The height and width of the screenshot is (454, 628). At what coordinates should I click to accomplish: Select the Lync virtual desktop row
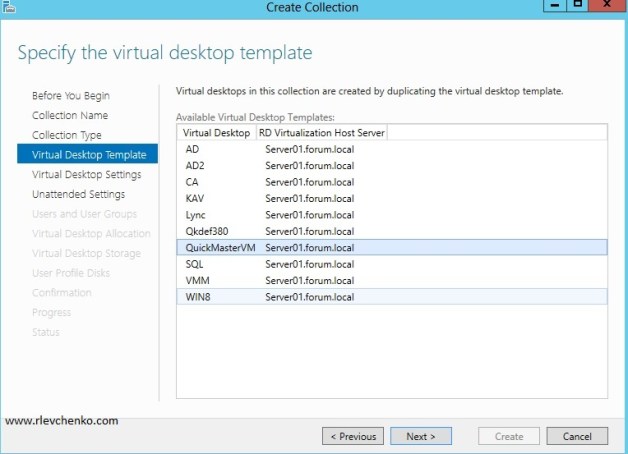tap(392, 215)
